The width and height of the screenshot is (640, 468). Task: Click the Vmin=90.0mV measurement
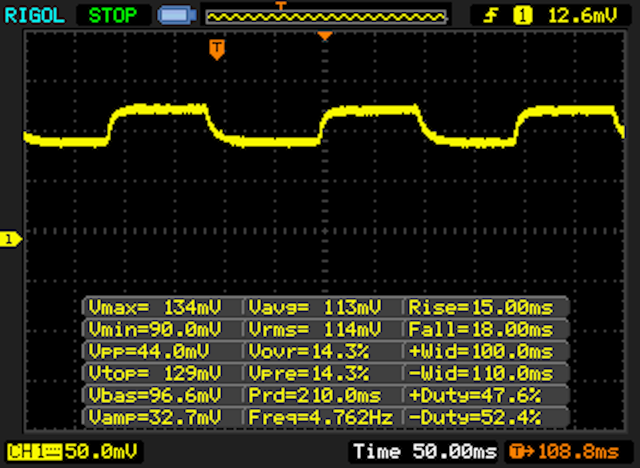155,329
